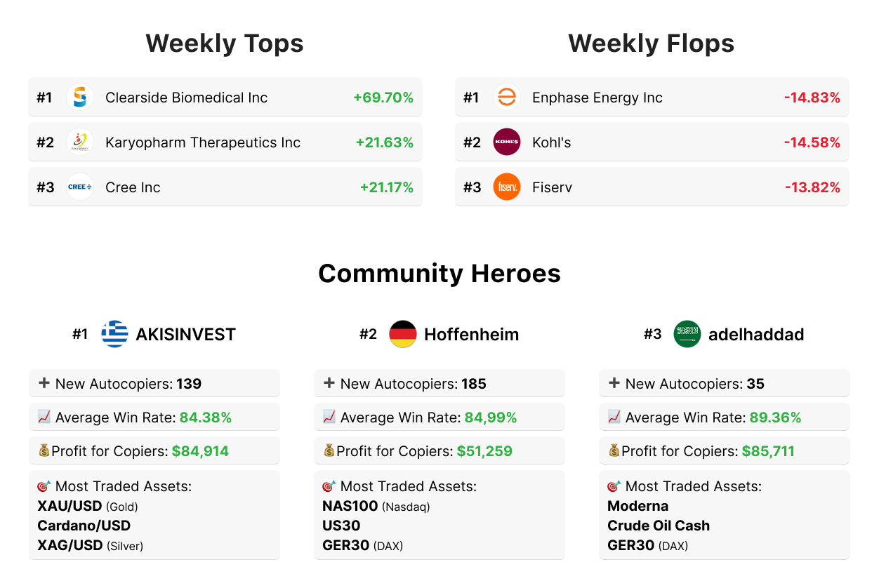
Task: Open the AKISINVEST trader profile name
Action: click(185, 335)
